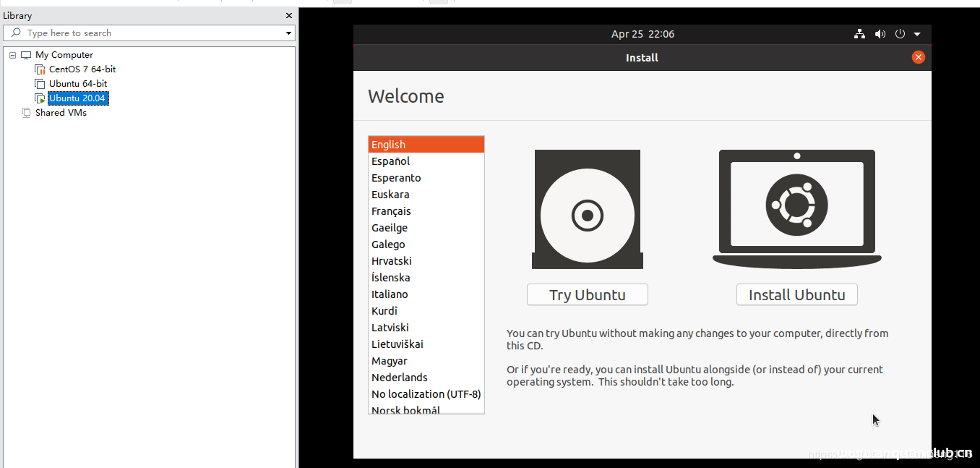Select CentOS 7 64-bit virtual machine
Viewport: 980px width, 468px height.
click(82, 69)
